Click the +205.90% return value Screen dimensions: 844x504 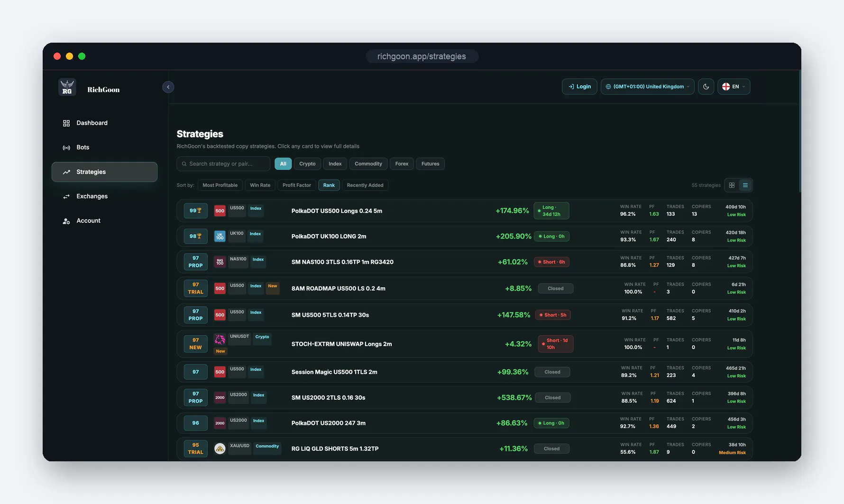514,237
